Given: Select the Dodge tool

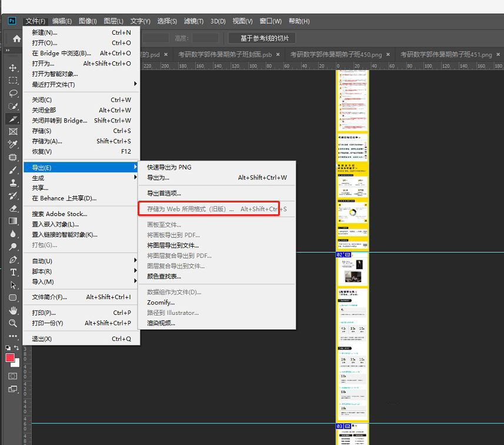Looking at the screenshot, I should 13,247.
